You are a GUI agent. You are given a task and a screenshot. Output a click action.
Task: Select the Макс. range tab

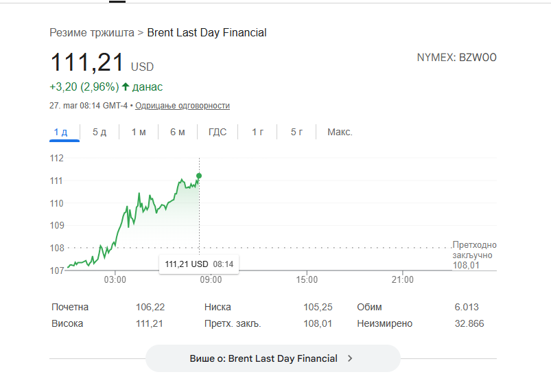point(340,132)
